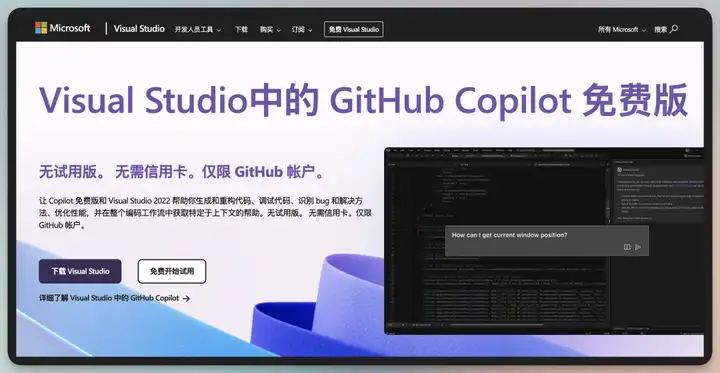The image size is (720, 373).
Task: Select the 下载 navigation item
Action: 241,29
